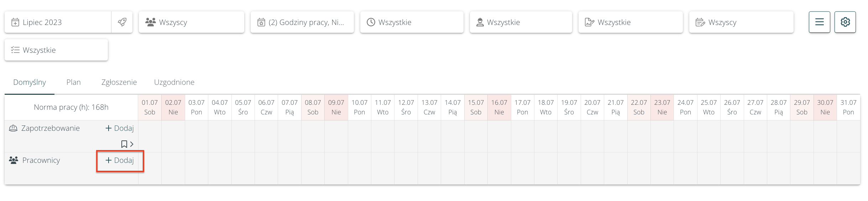Open the Wszyscy employees filter dropdown

click(x=191, y=22)
